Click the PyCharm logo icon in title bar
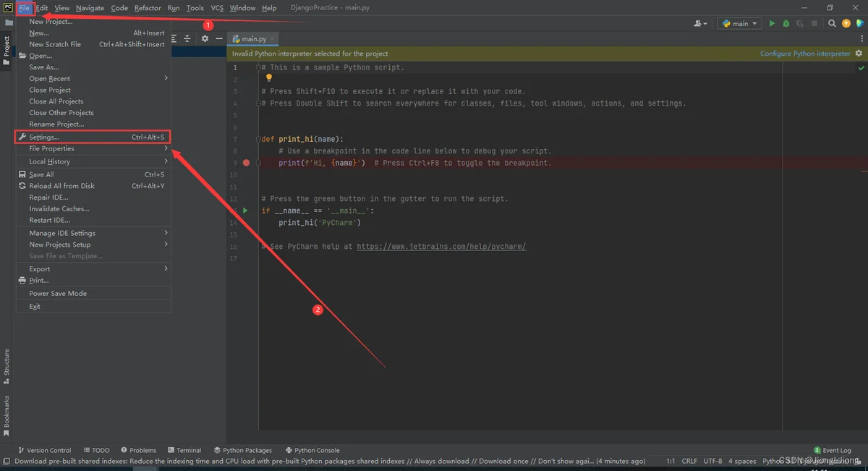Image resolution: width=868 pixels, height=471 pixels. (x=7, y=7)
